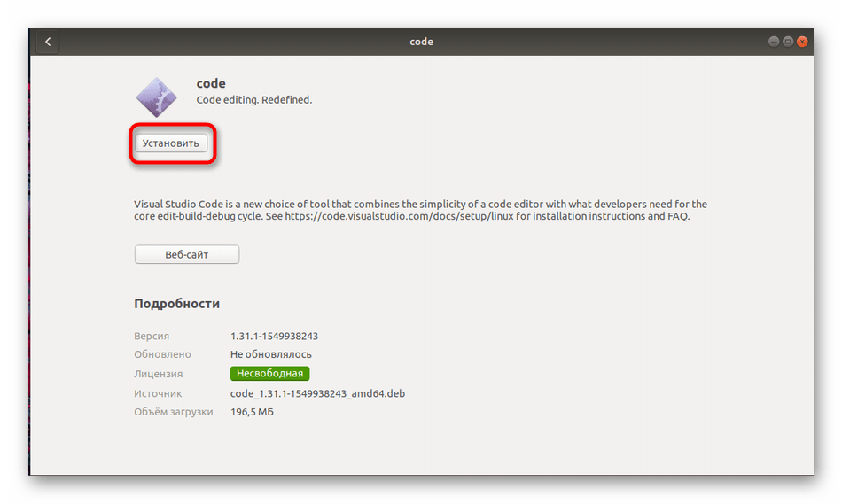
Task: Click the Visual Studio Code description paragraph
Action: (x=420, y=210)
